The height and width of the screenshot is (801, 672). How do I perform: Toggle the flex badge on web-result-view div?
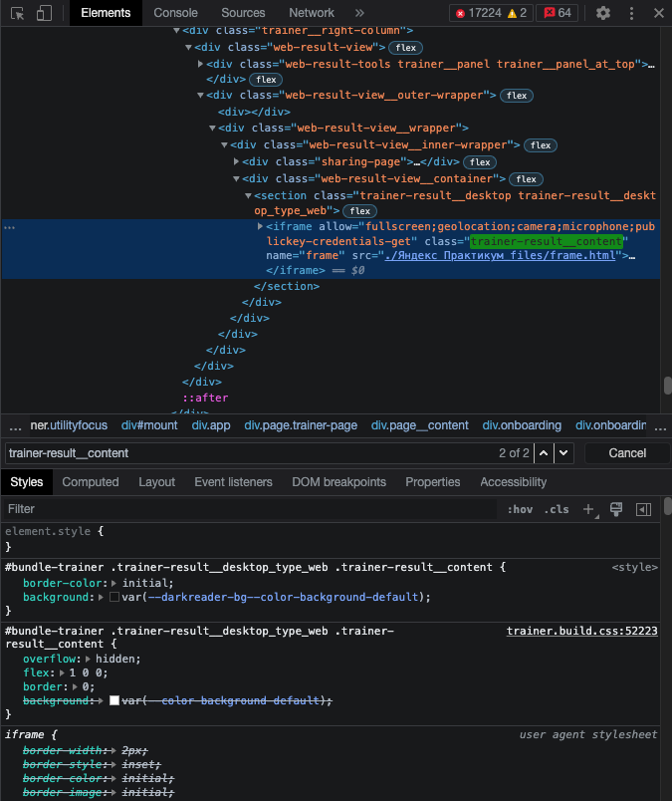tap(405, 47)
